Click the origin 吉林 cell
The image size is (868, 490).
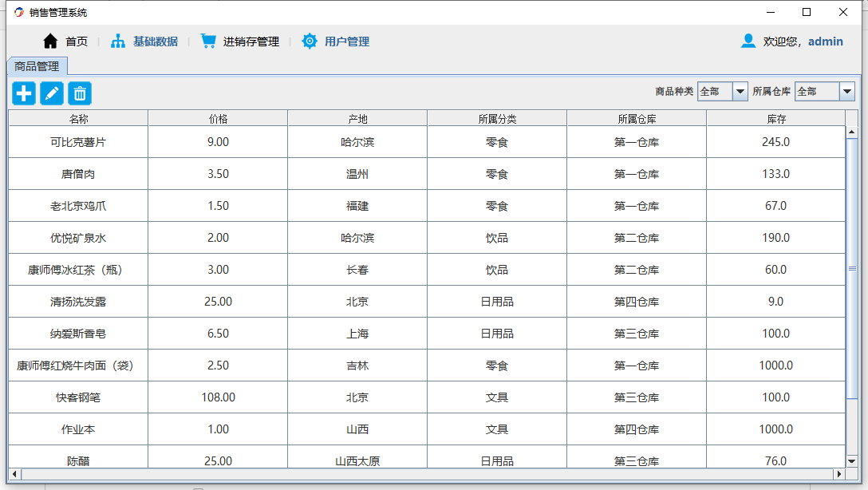(357, 366)
